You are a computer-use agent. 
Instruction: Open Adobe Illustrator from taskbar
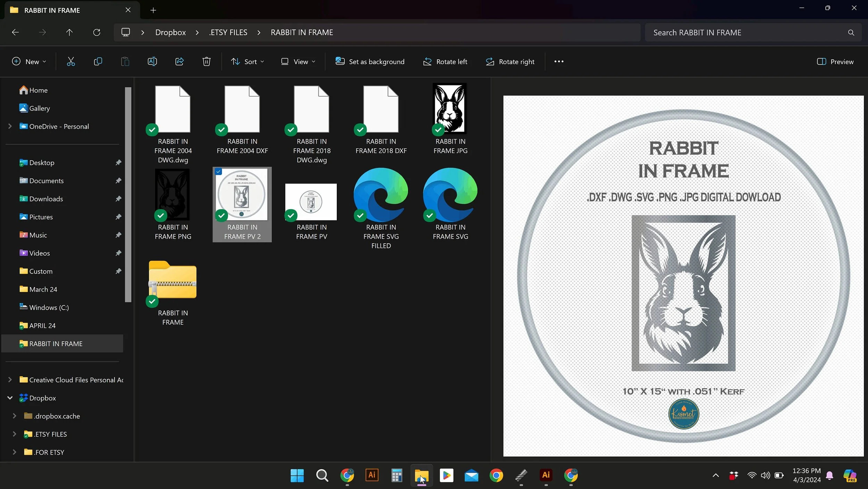click(x=372, y=475)
